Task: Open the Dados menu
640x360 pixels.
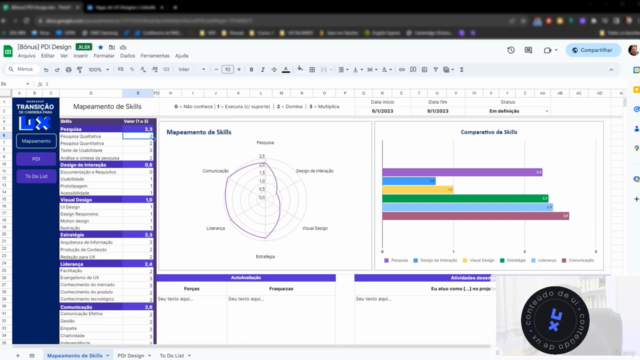Action: coord(127,56)
